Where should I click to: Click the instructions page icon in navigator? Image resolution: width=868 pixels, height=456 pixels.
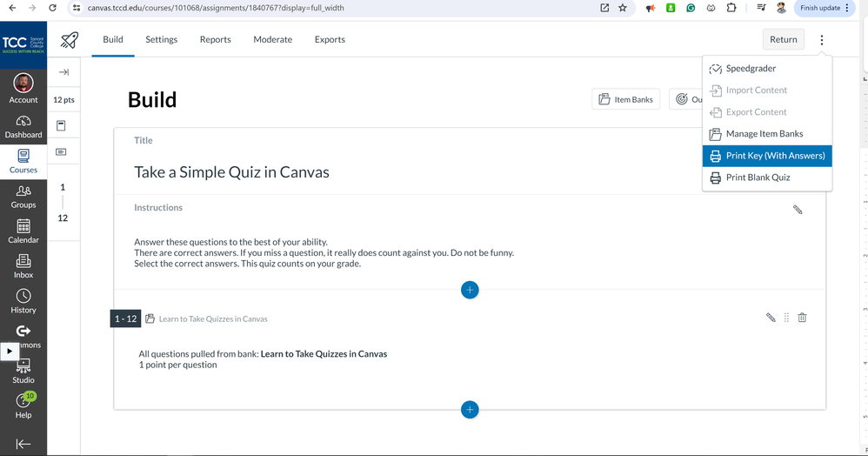point(61,126)
